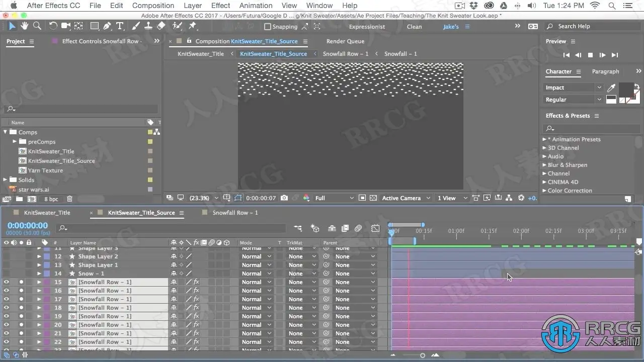Screen dimensions: 644x362
Task: Click the Clean workspace button
Action: pyautogui.click(x=414, y=27)
